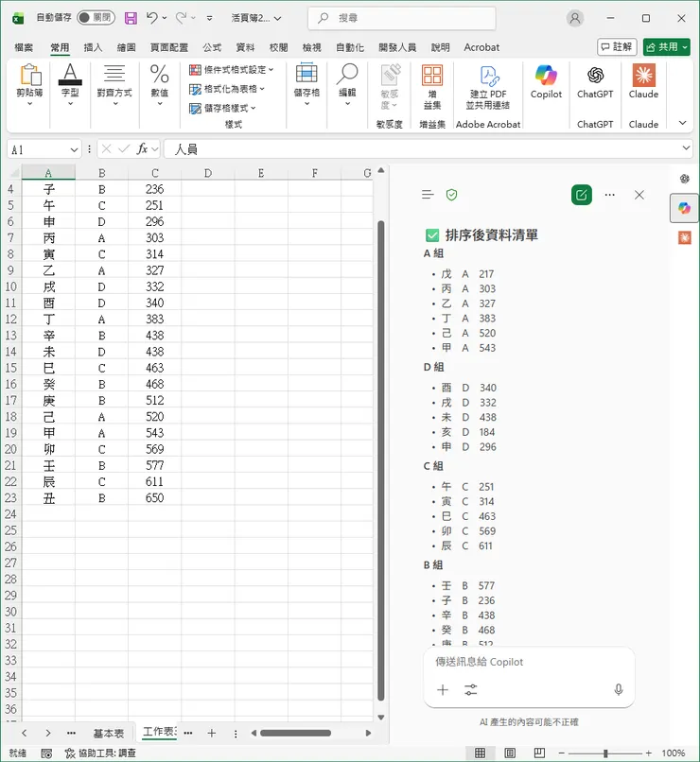
Task: Open Customize Quick Access Toolbar dropdown
Action: (209, 19)
